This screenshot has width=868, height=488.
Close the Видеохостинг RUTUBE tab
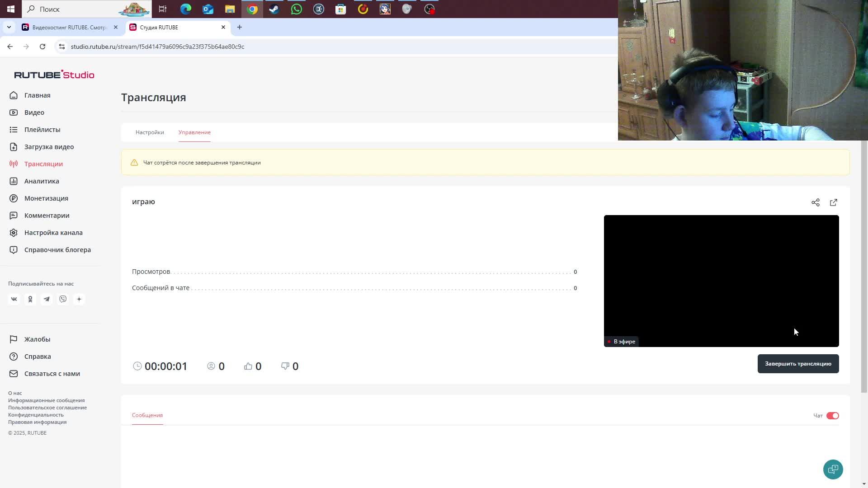coord(116,27)
